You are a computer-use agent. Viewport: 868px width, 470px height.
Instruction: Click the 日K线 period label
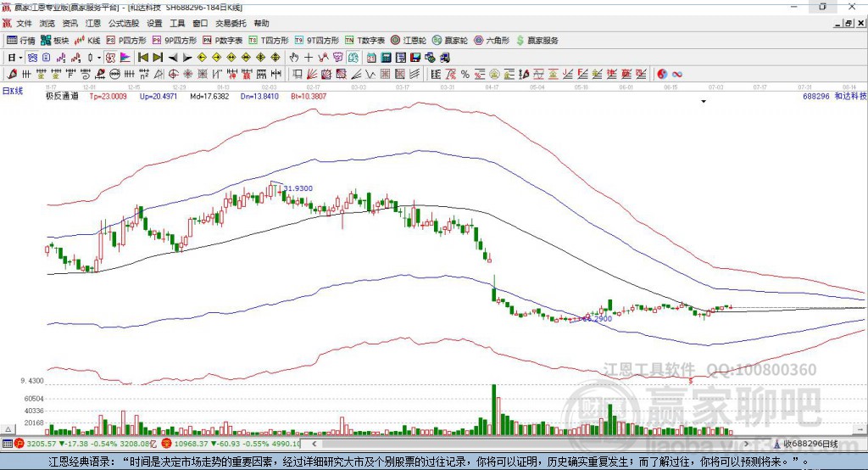pyautogui.click(x=13, y=91)
